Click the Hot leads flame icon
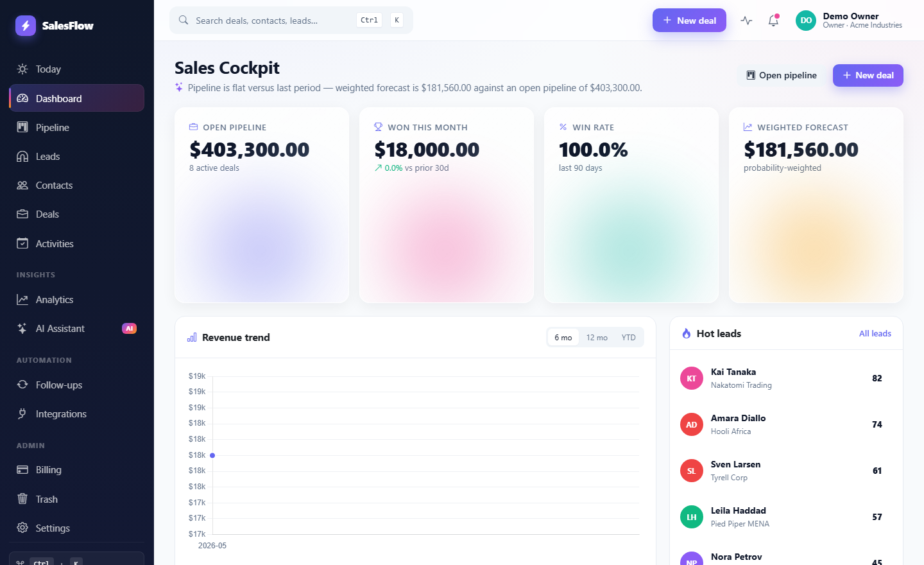The height and width of the screenshot is (565, 924). (x=687, y=333)
